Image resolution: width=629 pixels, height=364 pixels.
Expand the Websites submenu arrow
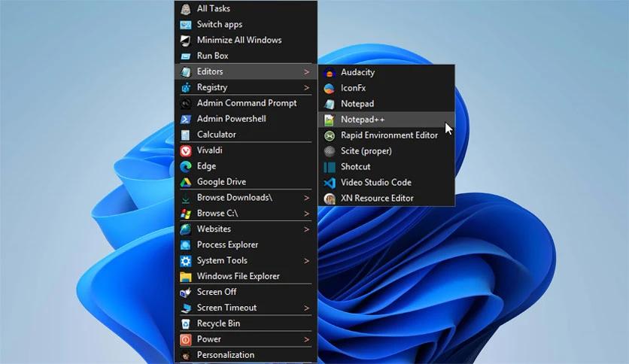click(306, 229)
